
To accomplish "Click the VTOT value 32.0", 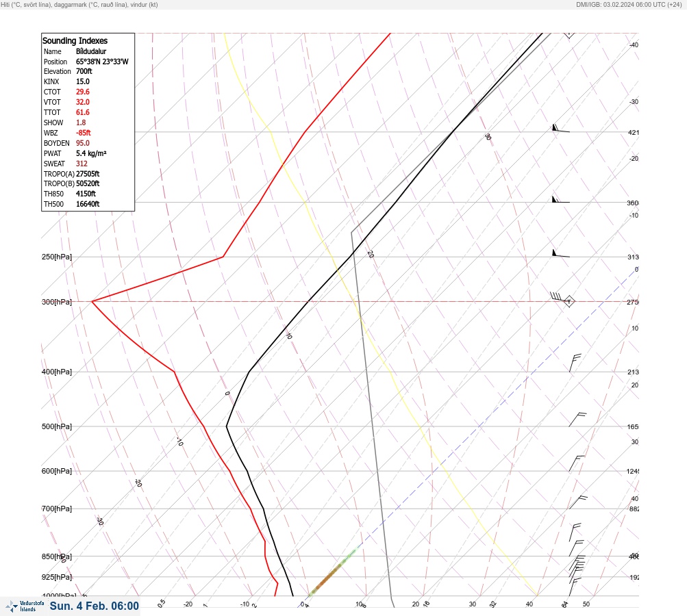I will pyautogui.click(x=83, y=102).
